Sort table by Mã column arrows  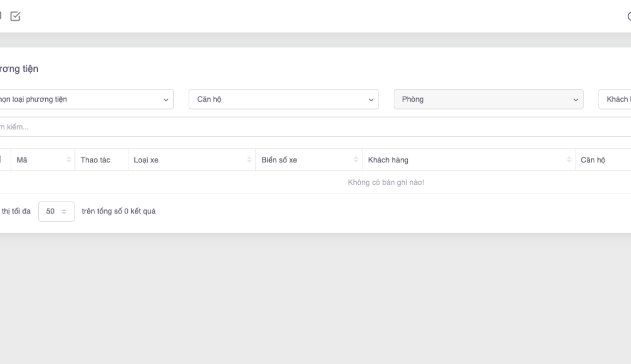(68, 160)
